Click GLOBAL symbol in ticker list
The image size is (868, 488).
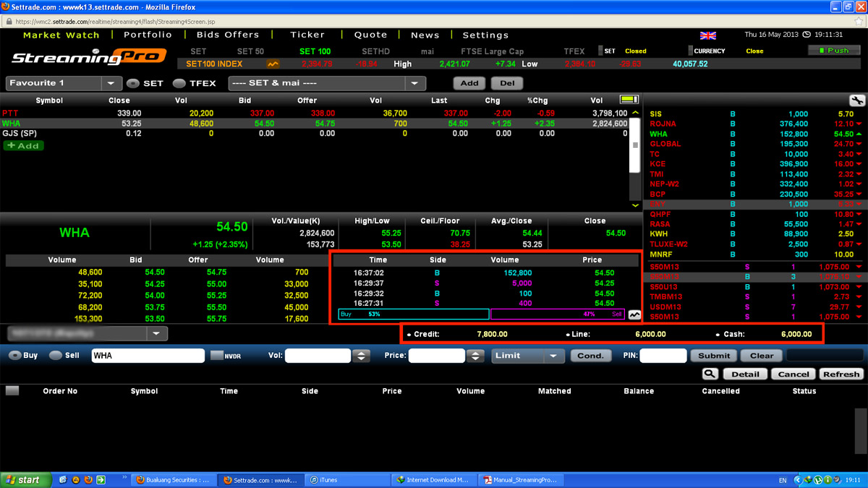[x=665, y=144]
